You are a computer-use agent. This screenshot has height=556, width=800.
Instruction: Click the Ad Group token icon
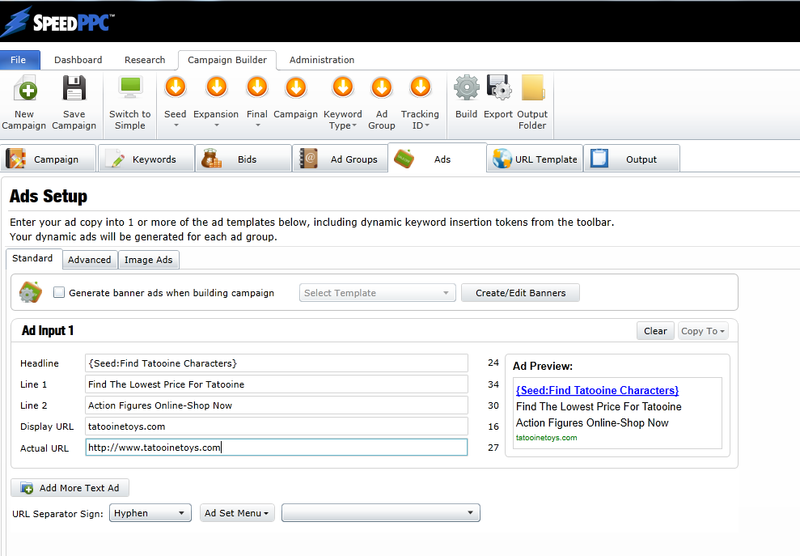381,88
